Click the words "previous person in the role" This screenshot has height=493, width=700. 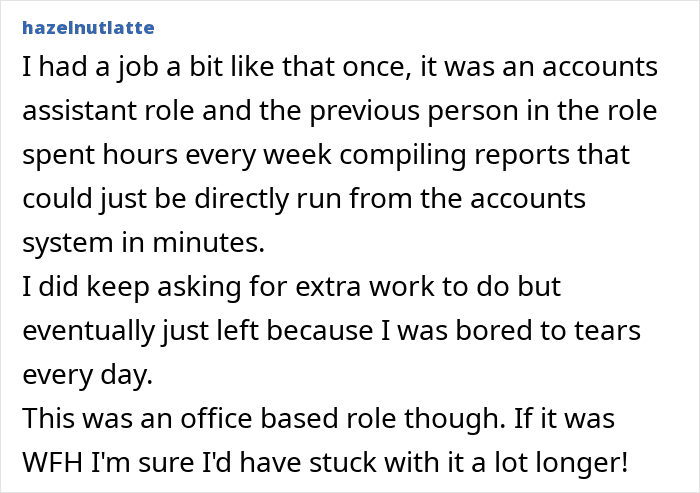[x=483, y=111]
